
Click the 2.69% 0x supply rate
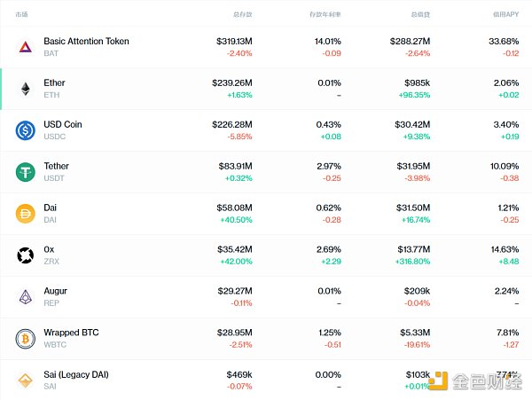pos(329,250)
